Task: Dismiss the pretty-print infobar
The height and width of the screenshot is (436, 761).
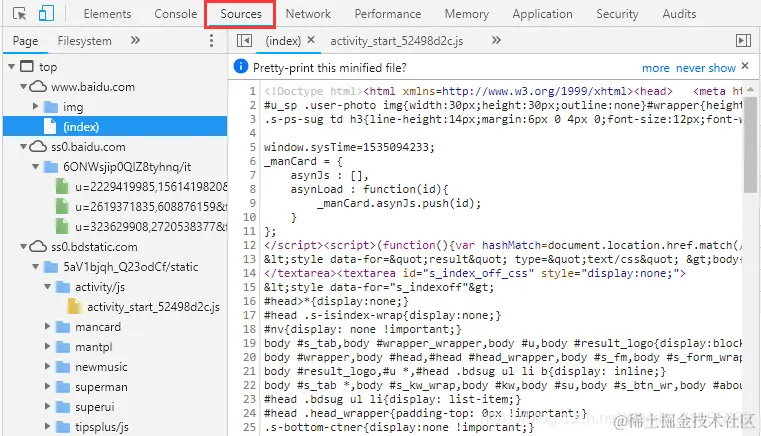Action: [745, 67]
